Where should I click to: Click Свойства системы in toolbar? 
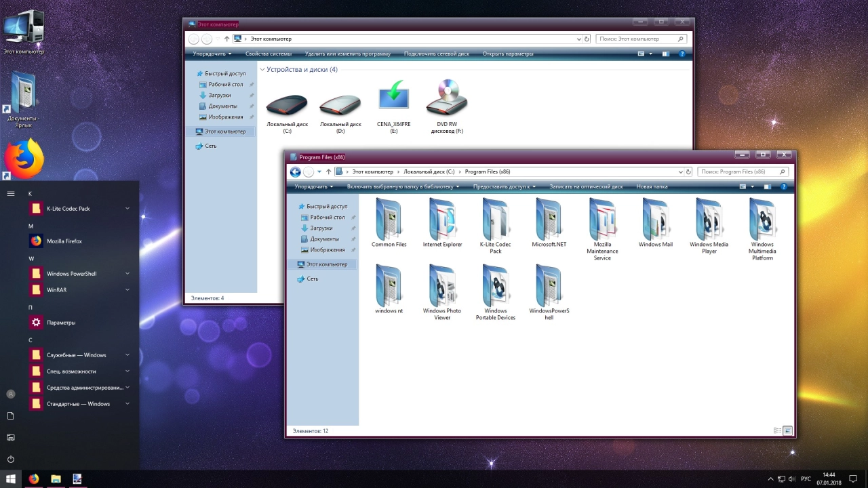click(269, 54)
